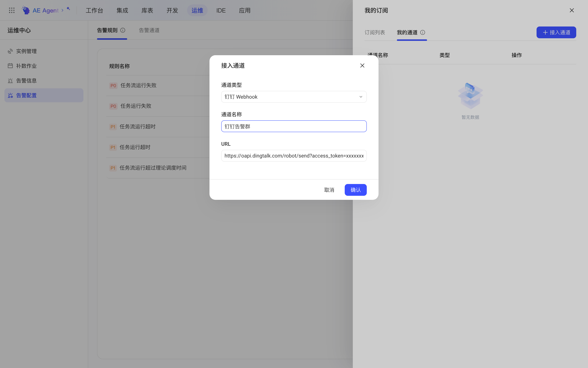Click the 告警信息 alarm icon
This screenshot has width=588, height=368.
pyautogui.click(x=10, y=81)
